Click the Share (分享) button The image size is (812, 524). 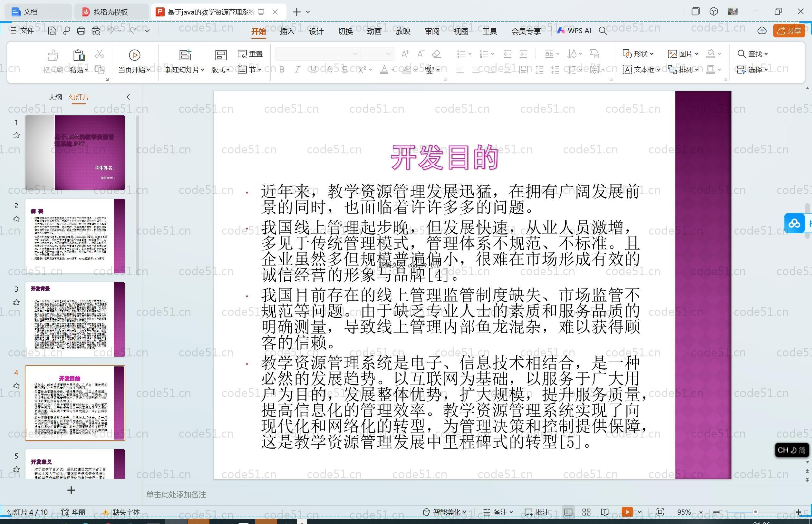click(x=789, y=31)
